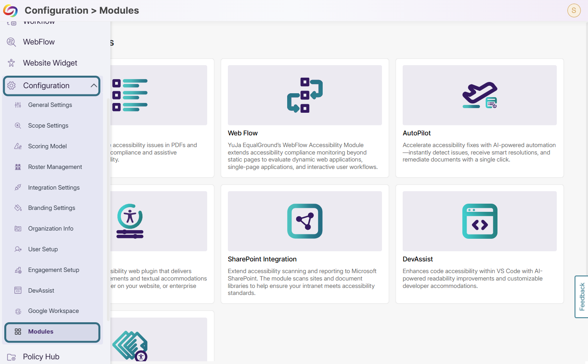Click the AutoPilot airplane graphic

[x=480, y=95]
